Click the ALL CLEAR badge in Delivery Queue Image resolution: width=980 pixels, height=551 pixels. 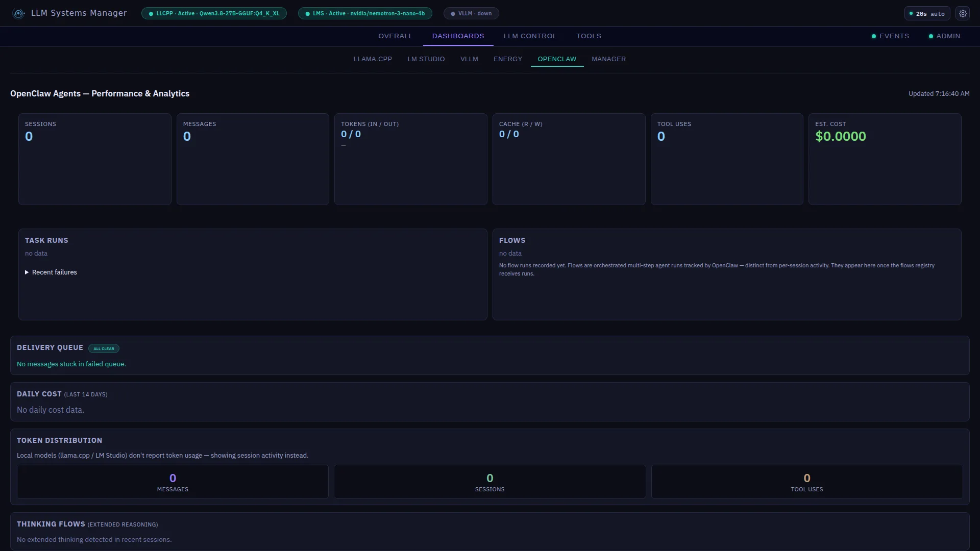[x=104, y=348]
